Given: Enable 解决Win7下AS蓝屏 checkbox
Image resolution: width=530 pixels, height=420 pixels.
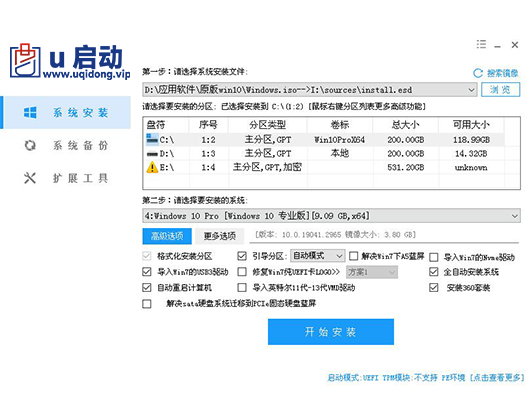Looking at the screenshot, I should point(353,256).
